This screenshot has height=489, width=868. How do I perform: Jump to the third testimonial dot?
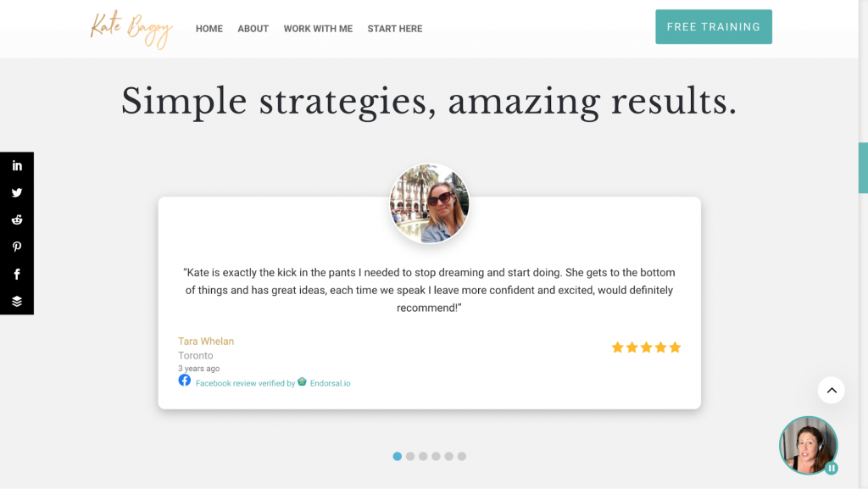click(423, 456)
